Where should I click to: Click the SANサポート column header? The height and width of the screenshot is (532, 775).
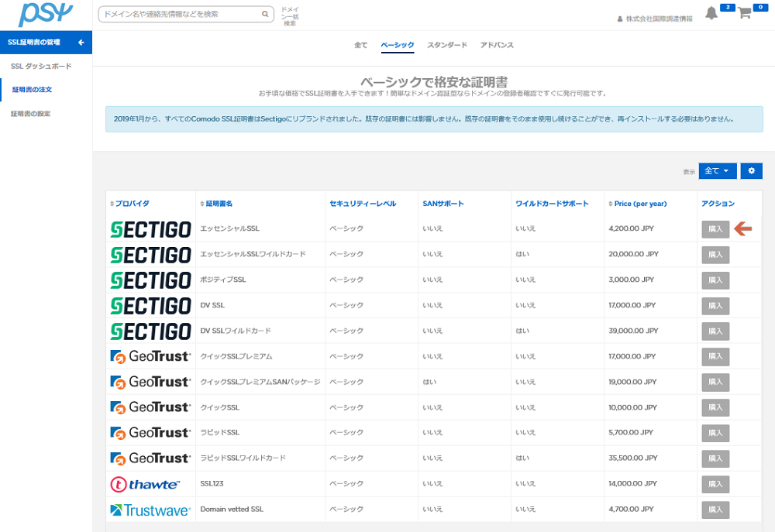[x=443, y=204]
